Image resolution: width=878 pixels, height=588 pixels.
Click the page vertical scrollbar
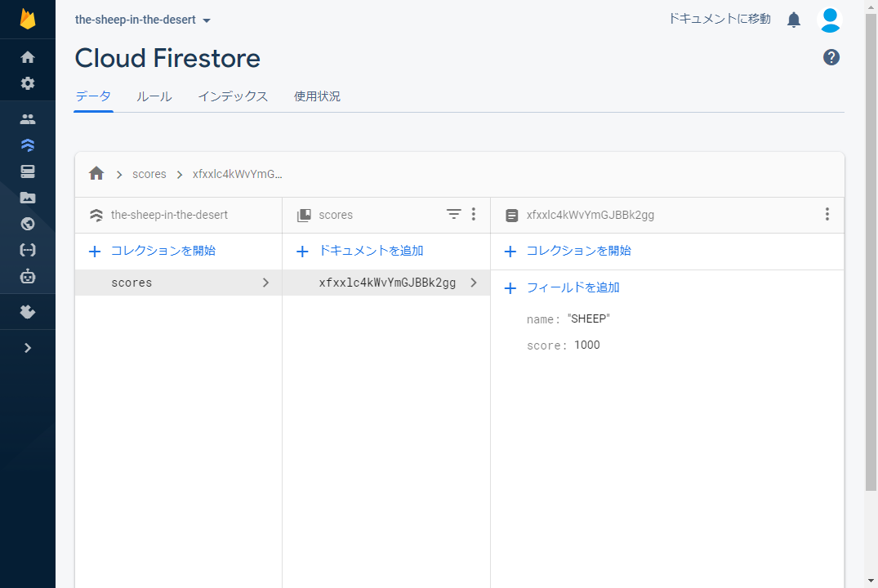tap(871, 252)
